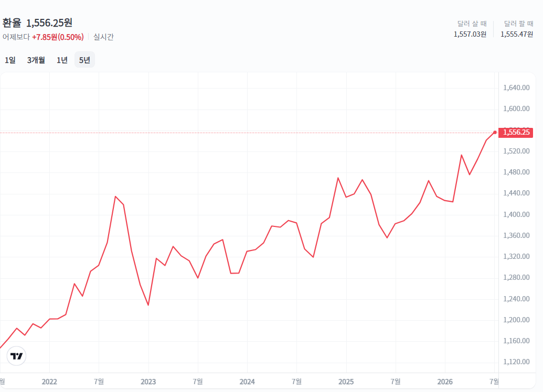Viewport: 543px width, 392px height.
Task: Click the red endpoint dot on chart line
Action: tap(495, 133)
